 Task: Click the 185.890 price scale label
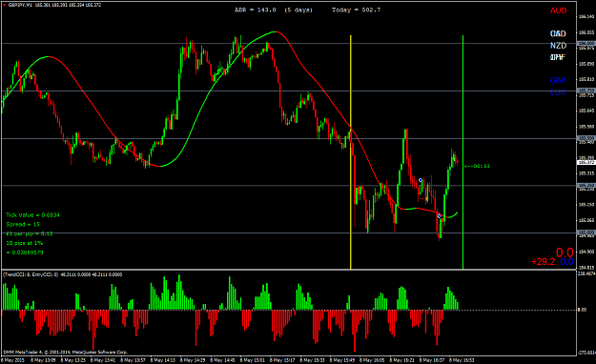(586, 64)
